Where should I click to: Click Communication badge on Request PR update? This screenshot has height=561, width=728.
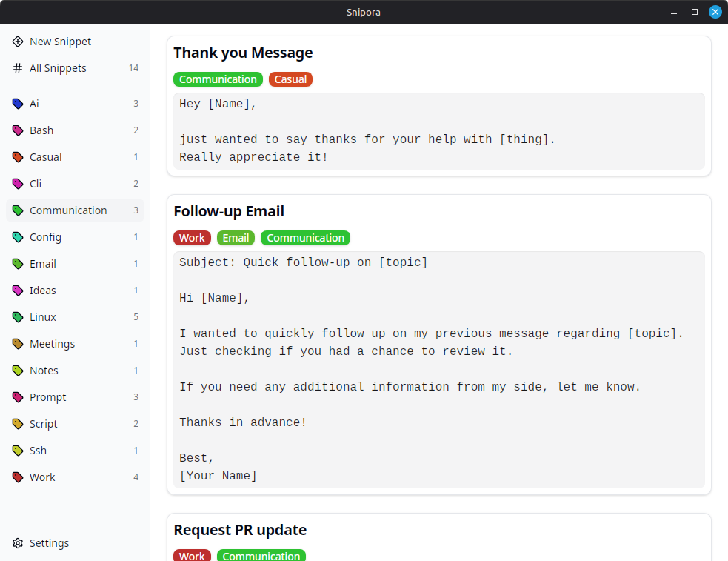coord(261,555)
